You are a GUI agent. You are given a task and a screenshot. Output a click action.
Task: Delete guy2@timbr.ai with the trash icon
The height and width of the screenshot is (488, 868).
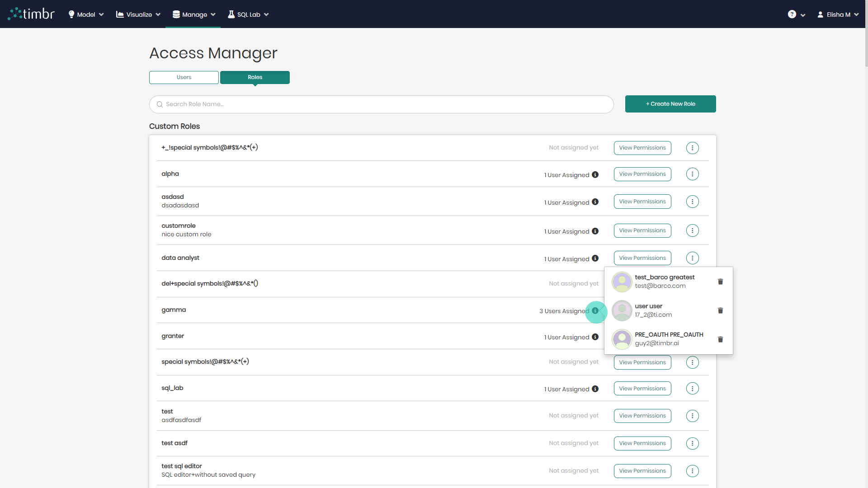[x=720, y=339]
